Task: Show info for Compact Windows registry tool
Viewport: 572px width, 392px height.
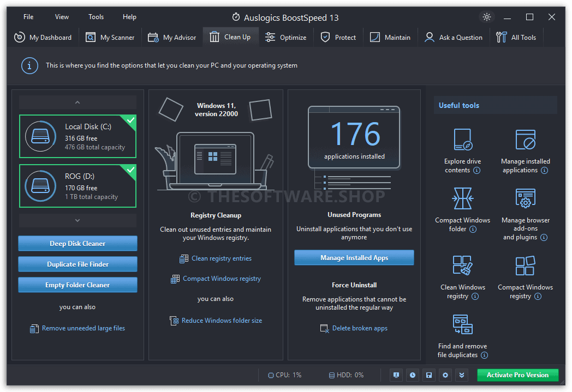Action: [x=538, y=296]
